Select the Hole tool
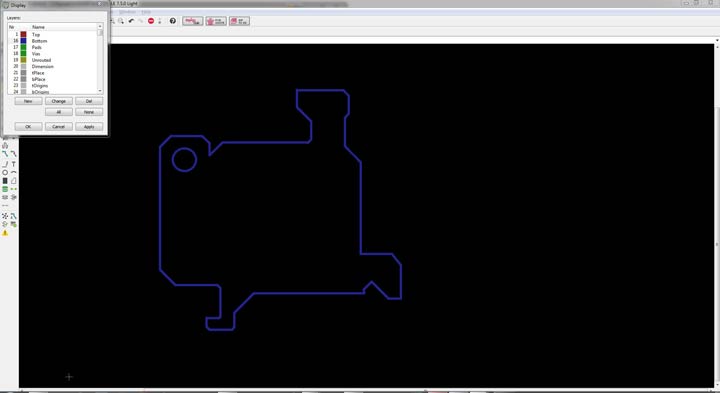This screenshot has width=720, height=393. pyautogui.click(x=5, y=197)
